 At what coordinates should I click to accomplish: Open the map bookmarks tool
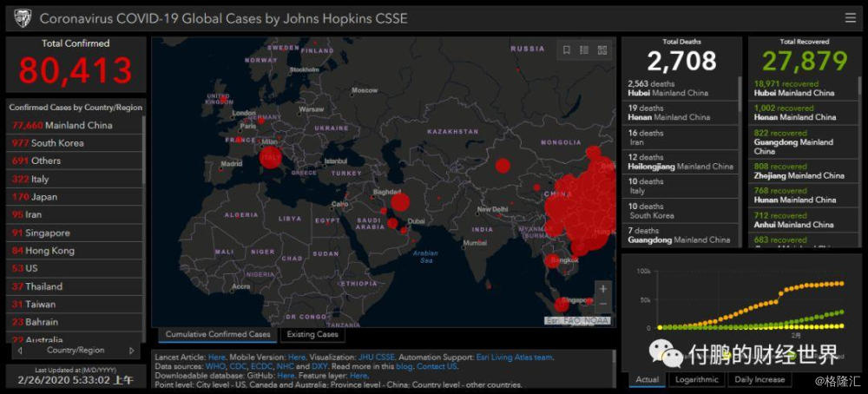tap(566, 49)
